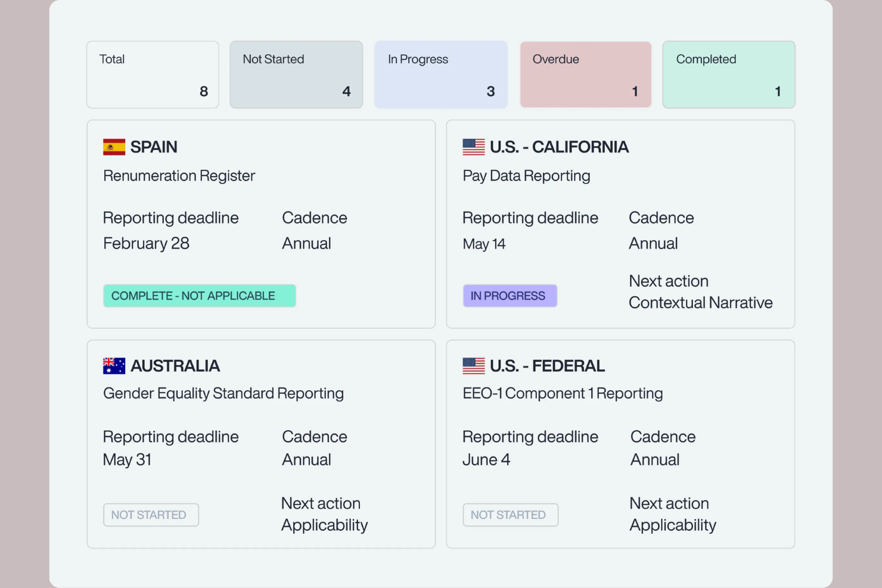Click the Contextual Narrative next action
Viewport: 882px width, 588px height.
(x=701, y=303)
